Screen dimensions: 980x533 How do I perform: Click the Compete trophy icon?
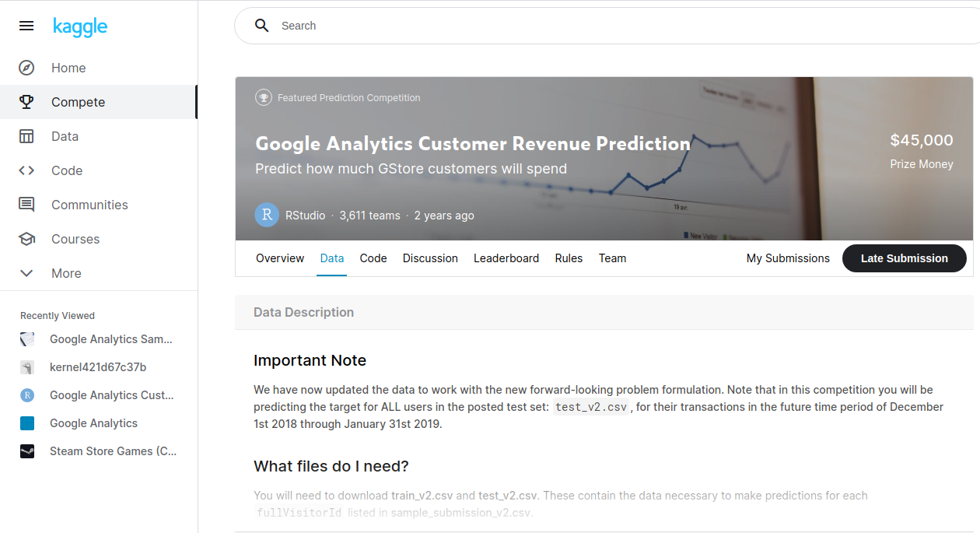[x=26, y=102]
